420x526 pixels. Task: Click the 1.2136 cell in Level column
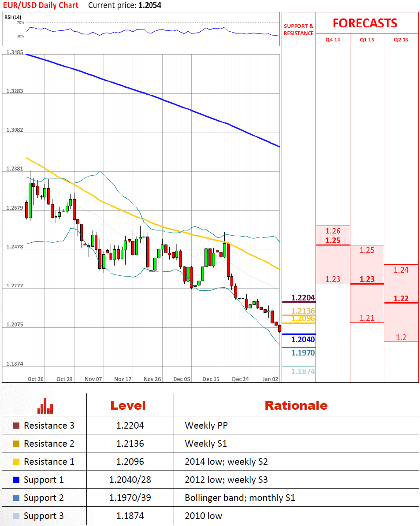click(x=130, y=444)
